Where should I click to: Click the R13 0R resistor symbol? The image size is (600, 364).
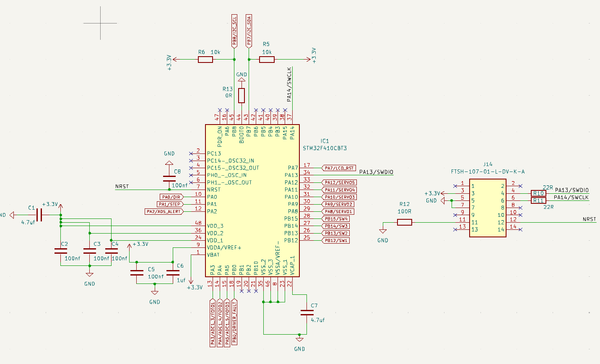click(242, 96)
